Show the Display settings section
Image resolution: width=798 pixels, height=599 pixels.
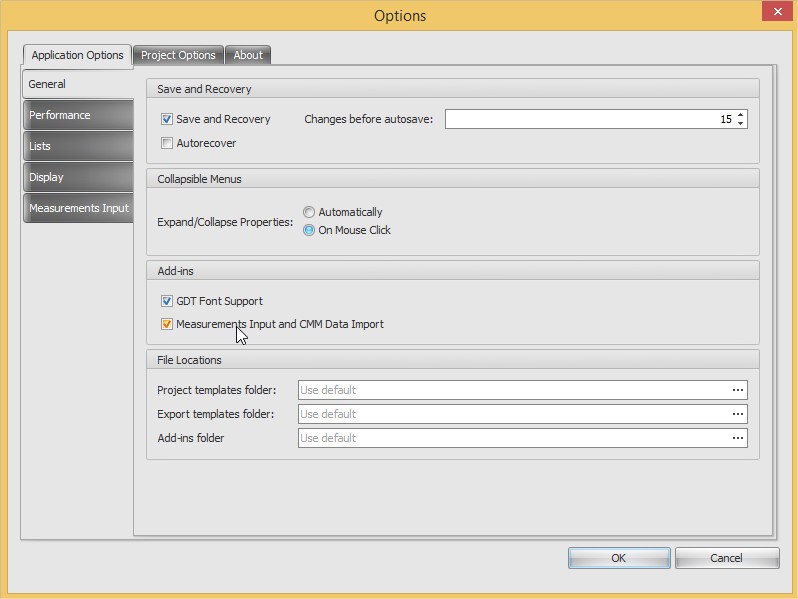(76, 177)
